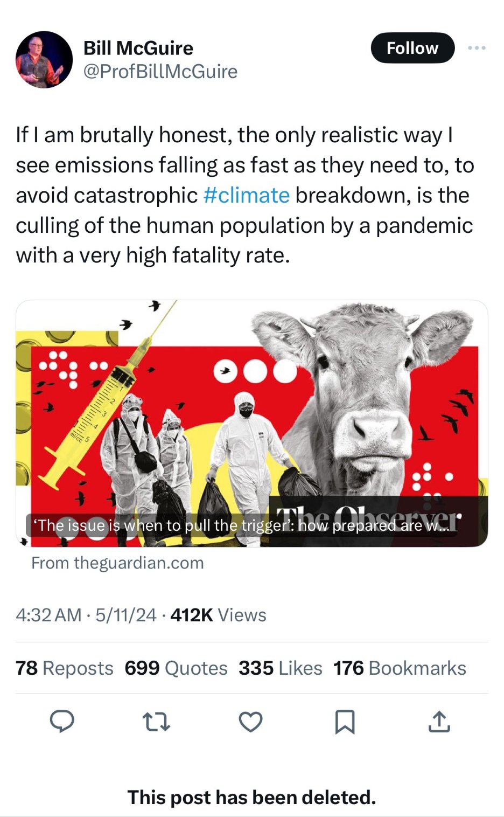View the 176 Bookmarks count

tap(400, 668)
